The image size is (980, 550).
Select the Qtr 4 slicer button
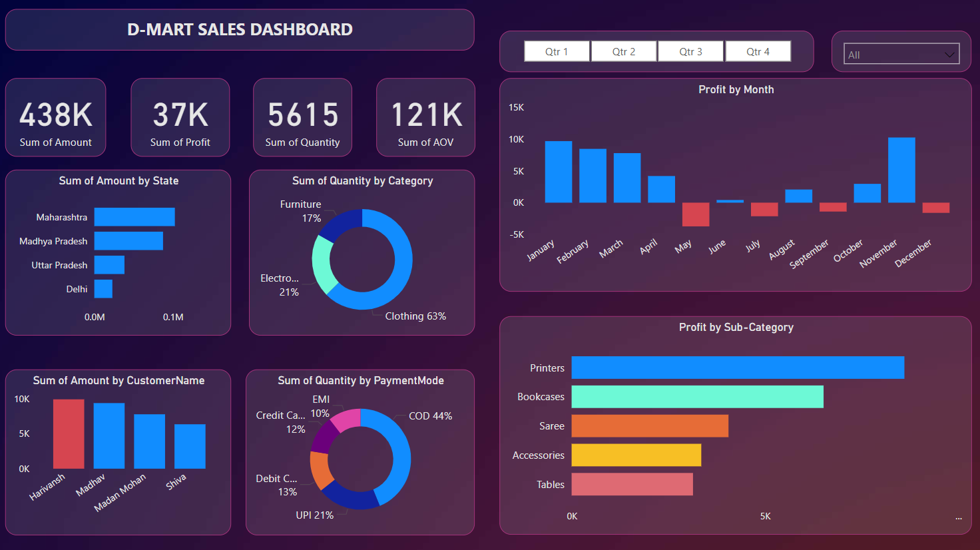(758, 51)
